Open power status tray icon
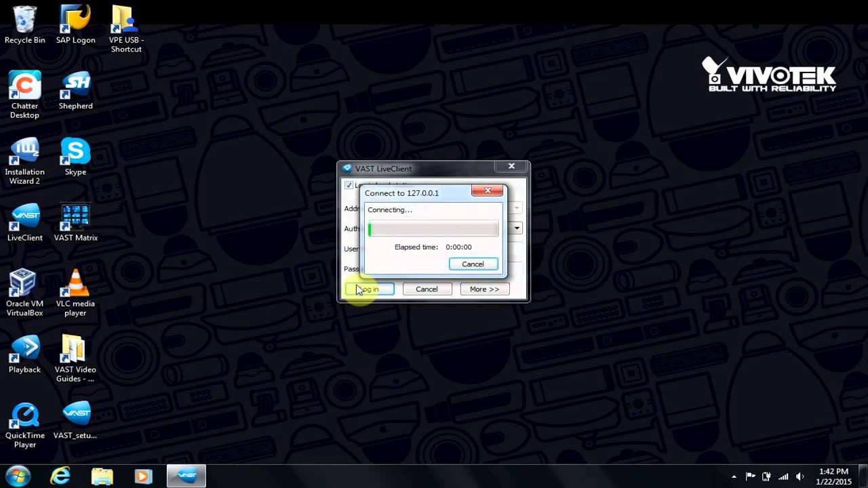Image resolution: width=868 pixels, height=488 pixels. pyautogui.click(x=767, y=476)
